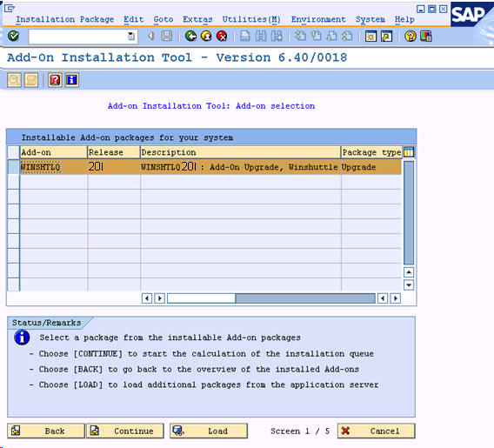Click the yellow Exit icon
The width and height of the screenshot is (494, 448).
coord(206,37)
